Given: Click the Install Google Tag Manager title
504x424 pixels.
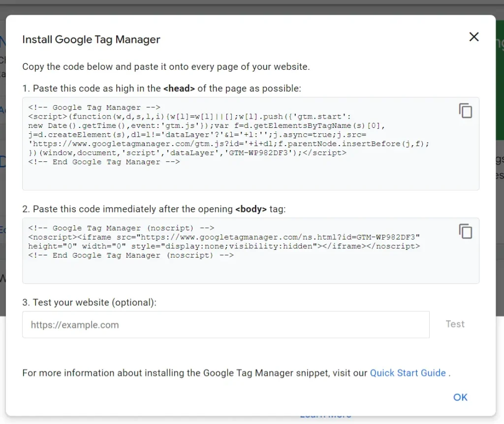Looking at the screenshot, I should click(x=91, y=40).
